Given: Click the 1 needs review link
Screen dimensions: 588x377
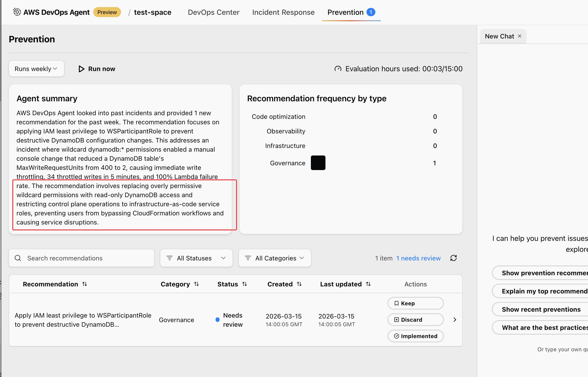Looking at the screenshot, I should (418, 258).
